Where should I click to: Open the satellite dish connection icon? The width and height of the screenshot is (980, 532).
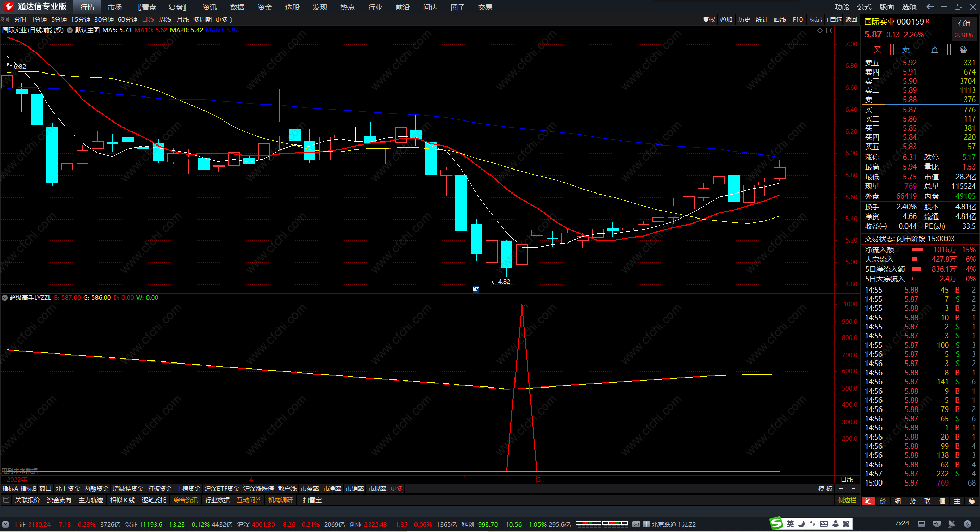(952, 523)
